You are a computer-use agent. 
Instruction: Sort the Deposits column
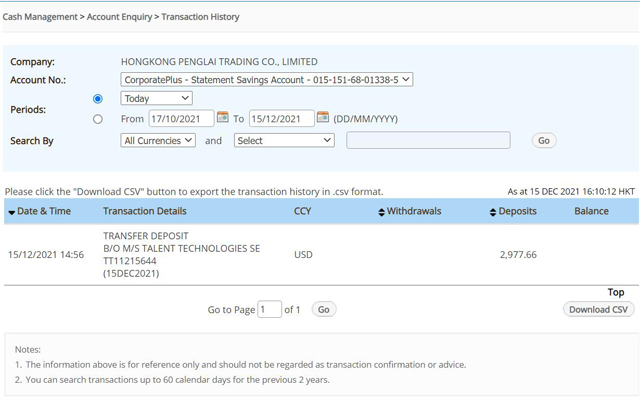(493, 212)
